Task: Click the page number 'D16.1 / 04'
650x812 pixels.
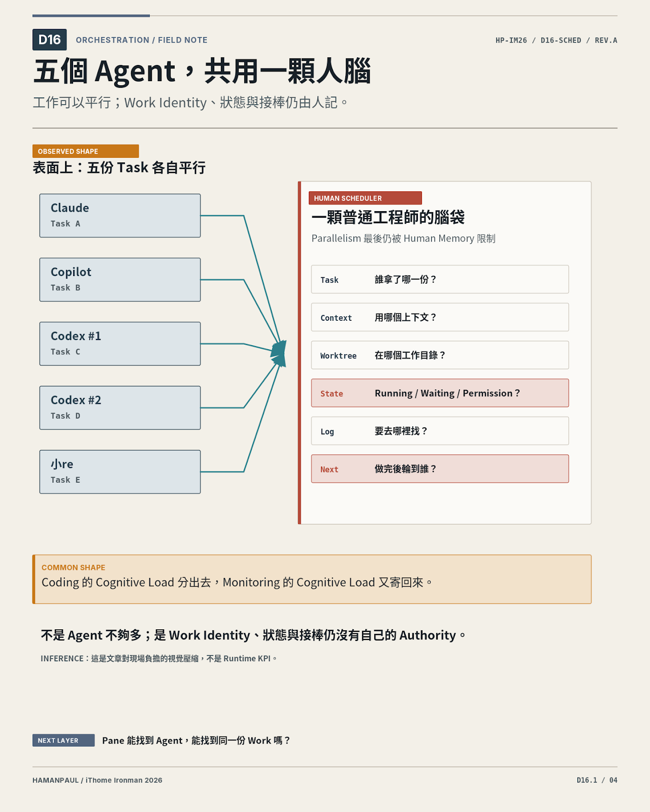Action: [597, 780]
